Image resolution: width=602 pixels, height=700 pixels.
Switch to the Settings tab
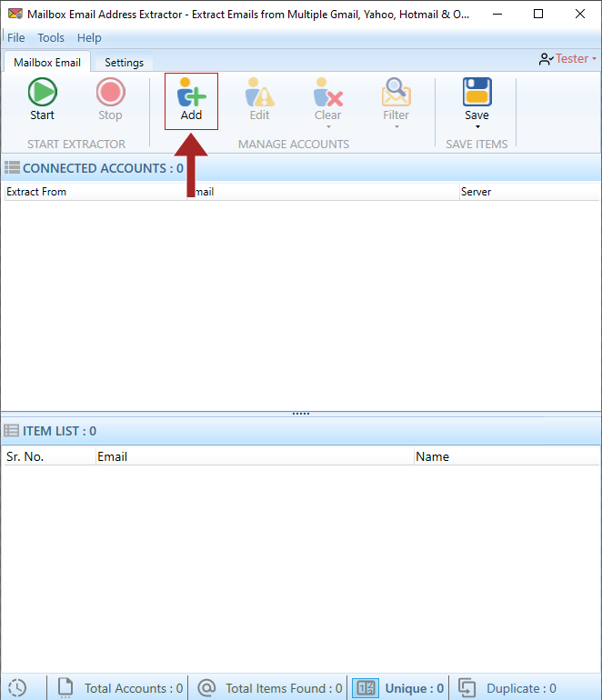pyautogui.click(x=125, y=62)
